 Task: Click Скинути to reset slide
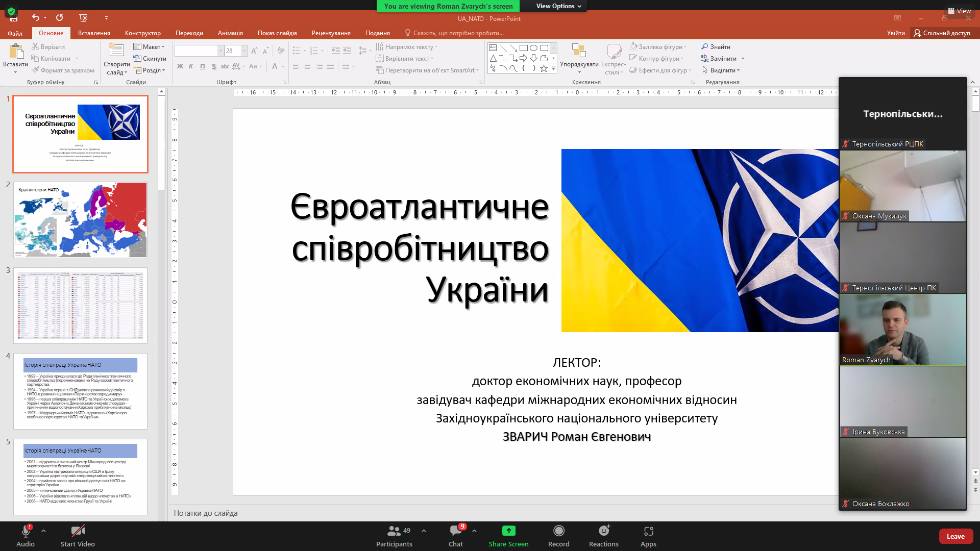pyautogui.click(x=150, y=59)
